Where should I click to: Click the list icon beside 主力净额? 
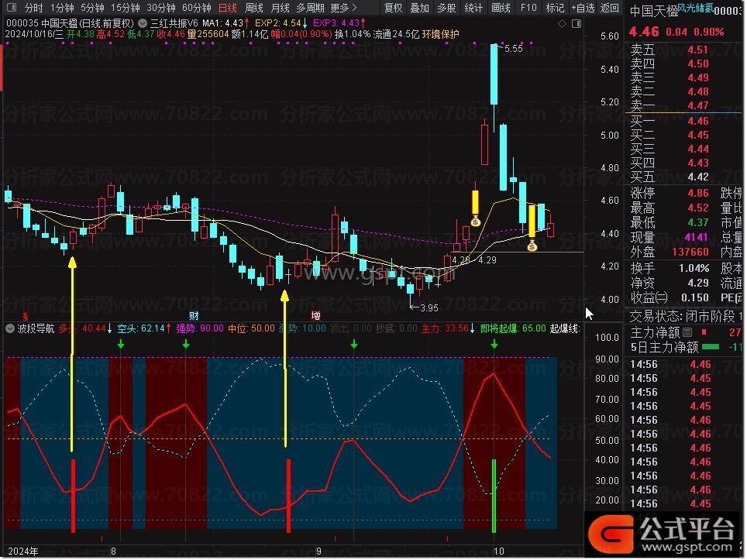(687, 332)
